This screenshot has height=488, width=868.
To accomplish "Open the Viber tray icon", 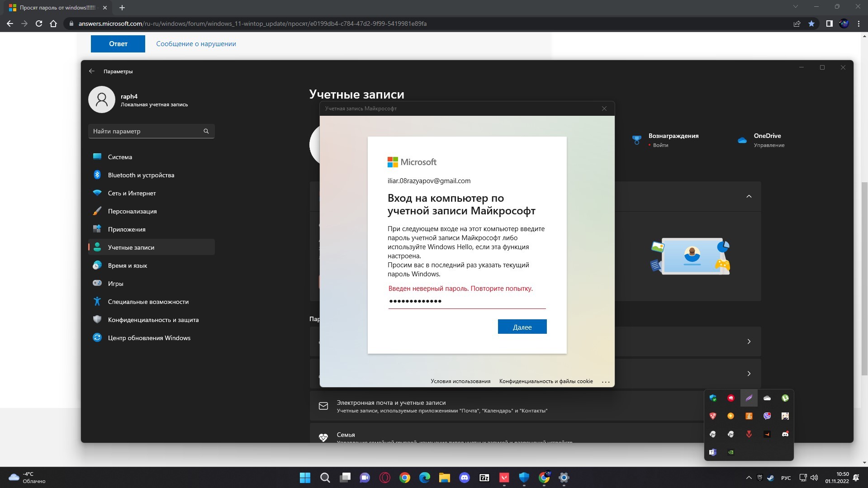I will coord(767,416).
